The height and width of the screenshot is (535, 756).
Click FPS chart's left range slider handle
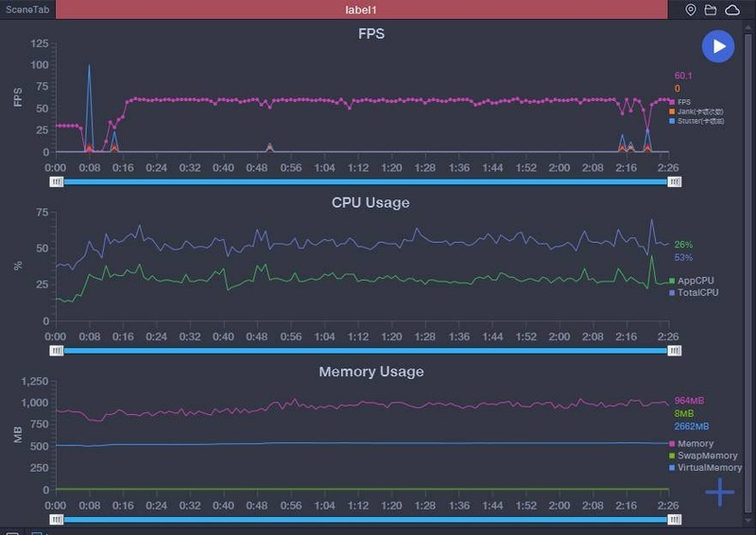(x=57, y=181)
